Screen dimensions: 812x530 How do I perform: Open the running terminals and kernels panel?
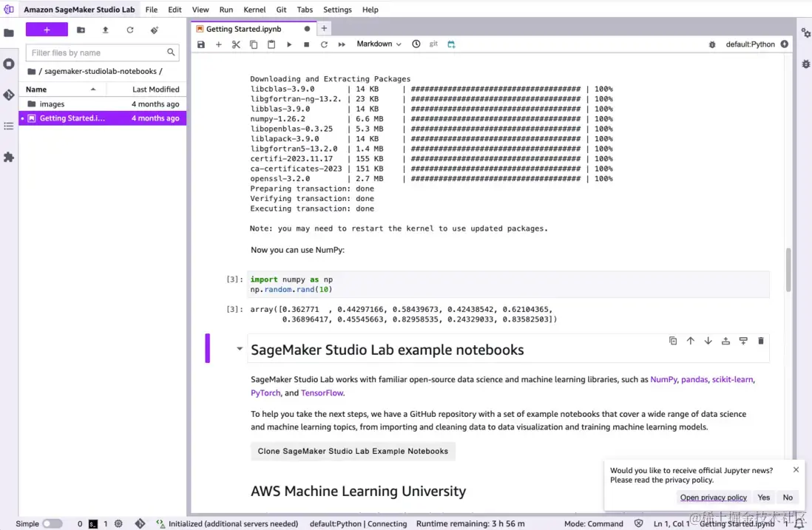tap(9, 64)
